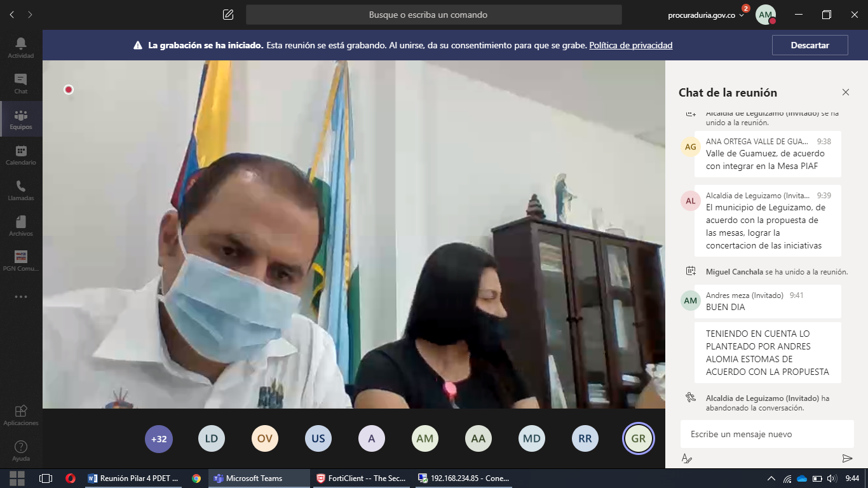Close the Chat de la reunión panel

tap(846, 92)
